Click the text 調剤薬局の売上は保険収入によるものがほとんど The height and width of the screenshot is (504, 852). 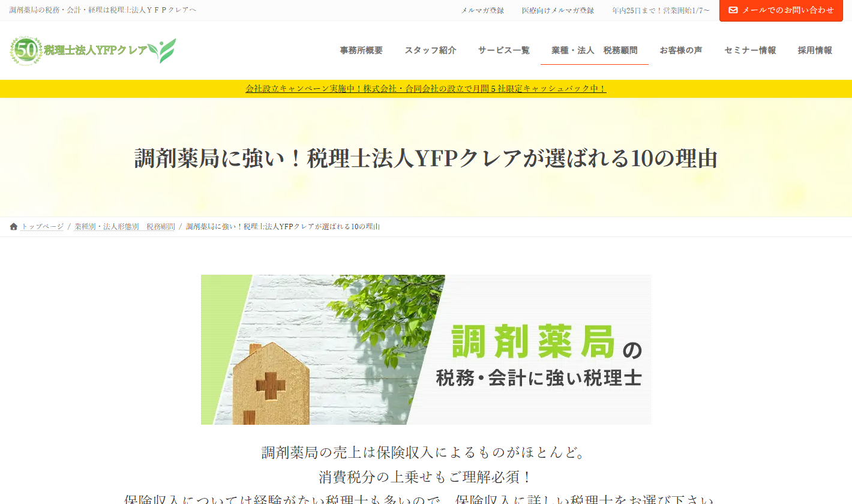[x=426, y=452]
